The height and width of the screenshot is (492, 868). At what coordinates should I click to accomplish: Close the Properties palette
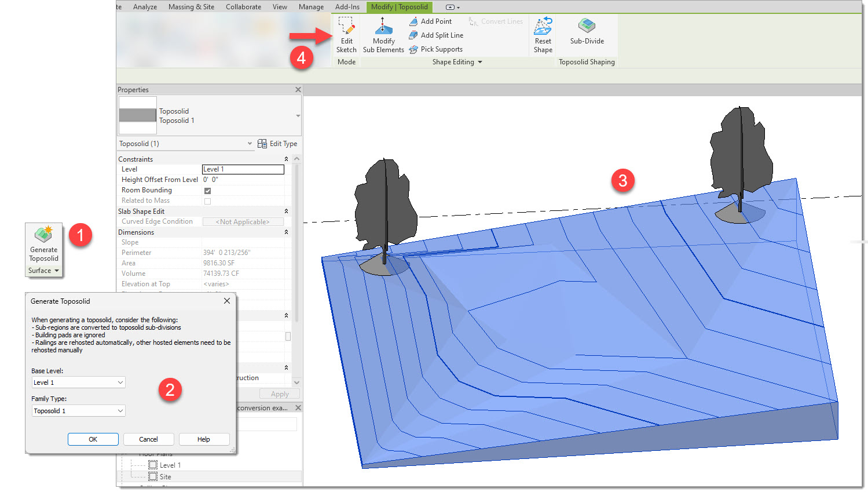pos(298,89)
